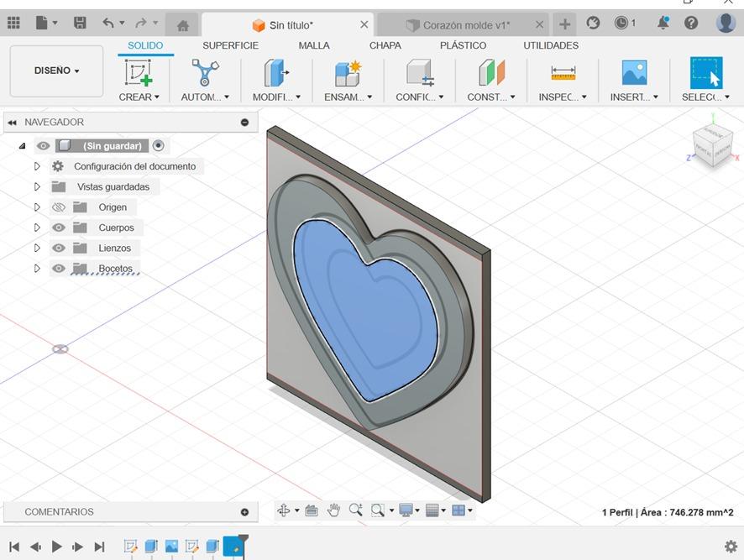Open the DISEÑO workspace dropdown

tap(56, 71)
